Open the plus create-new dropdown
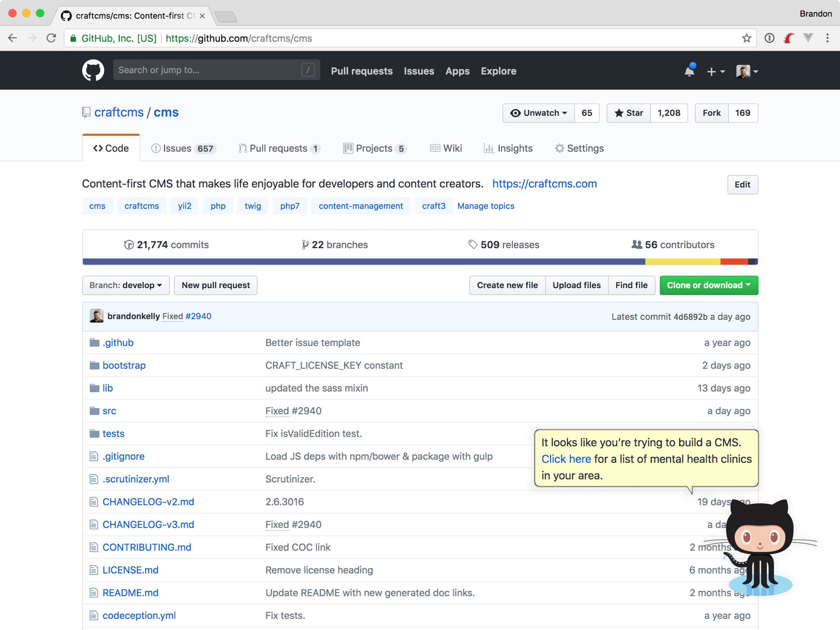The width and height of the screenshot is (840, 630). (716, 71)
